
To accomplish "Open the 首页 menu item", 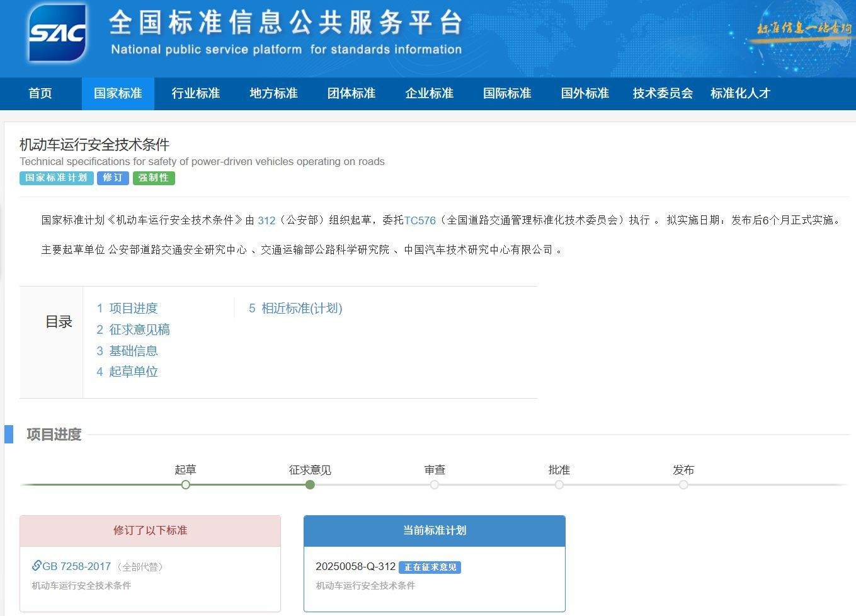I will coord(40,93).
